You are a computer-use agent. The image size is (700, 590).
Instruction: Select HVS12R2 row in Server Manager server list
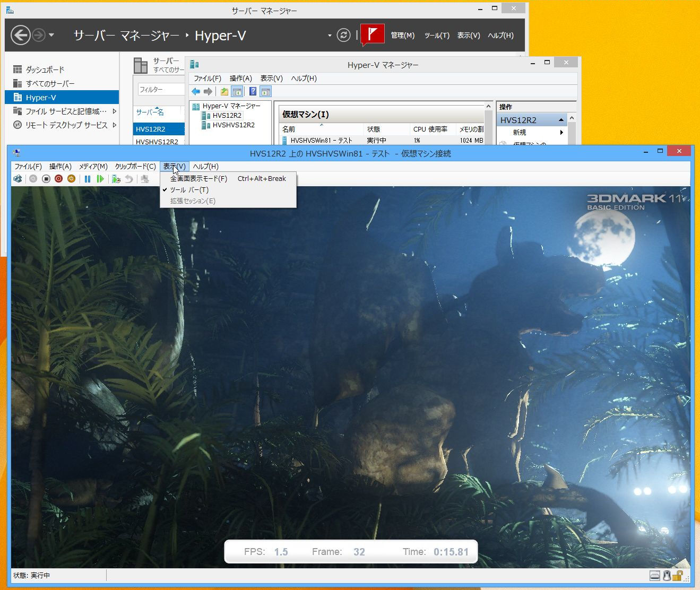[159, 129]
